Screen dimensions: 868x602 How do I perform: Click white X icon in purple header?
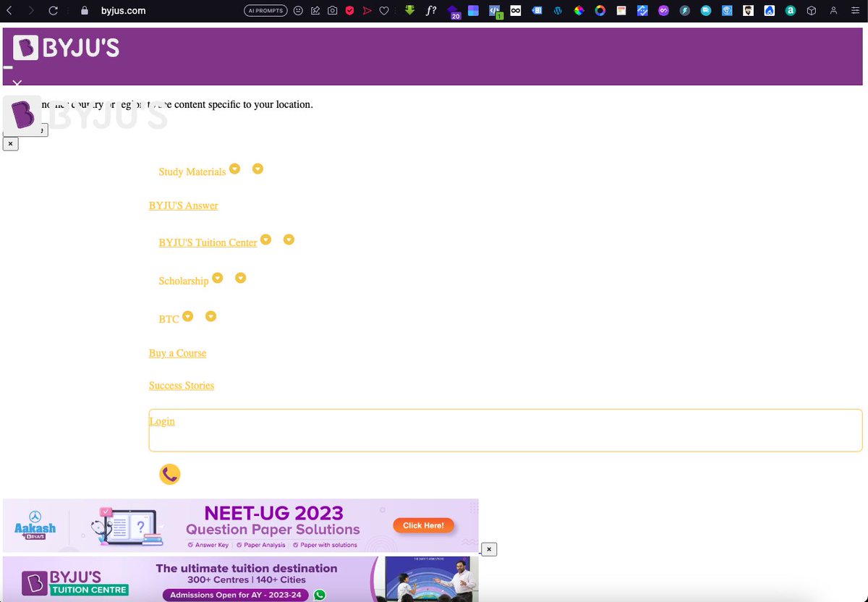tap(17, 84)
